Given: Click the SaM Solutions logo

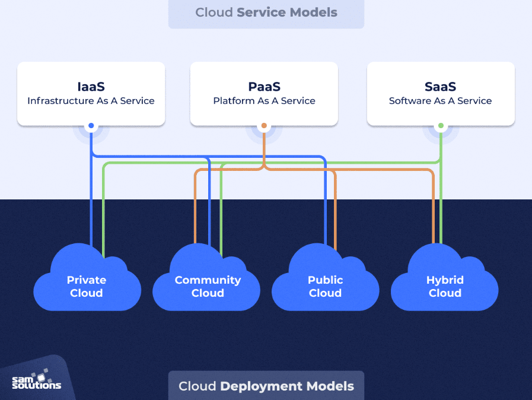Looking at the screenshot, I should 37,380.
